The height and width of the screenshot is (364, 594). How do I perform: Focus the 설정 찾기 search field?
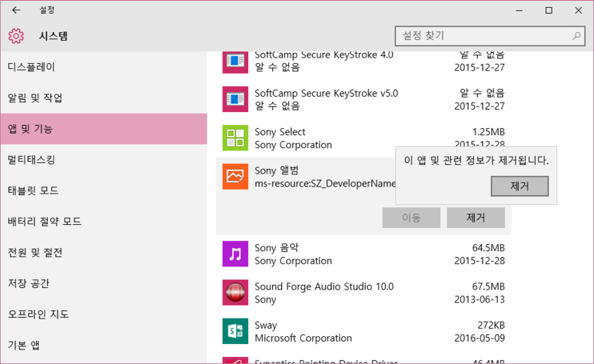click(x=489, y=36)
